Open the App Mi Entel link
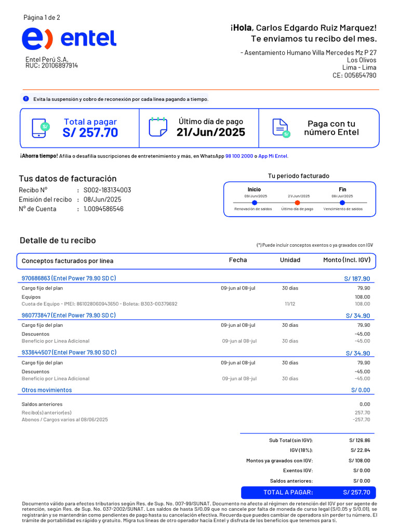The image size is (399, 532). pos(273,156)
